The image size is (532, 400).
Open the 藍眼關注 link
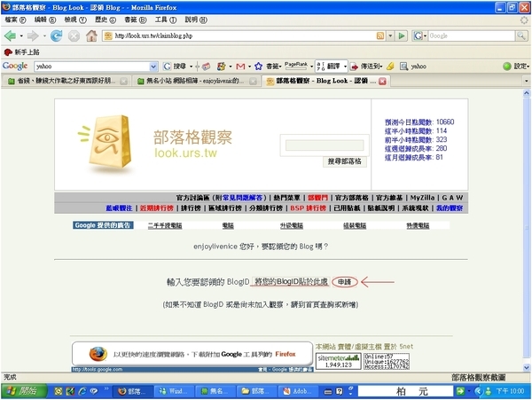pos(119,208)
